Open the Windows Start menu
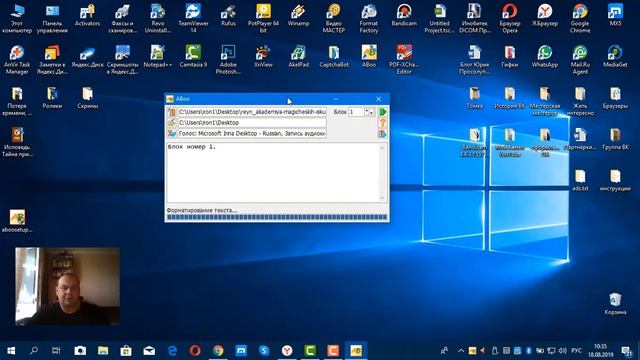Screen dimensions: 640x360 [x=11, y=351]
